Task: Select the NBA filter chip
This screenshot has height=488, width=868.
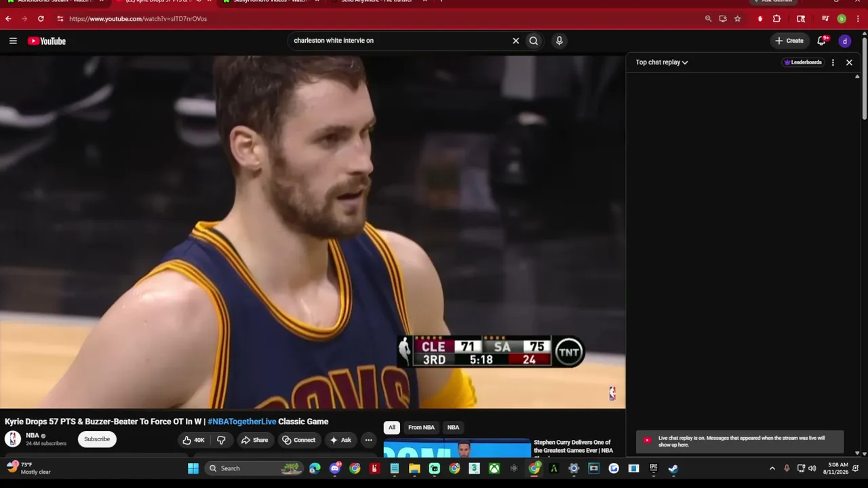Action: [x=453, y=428]
